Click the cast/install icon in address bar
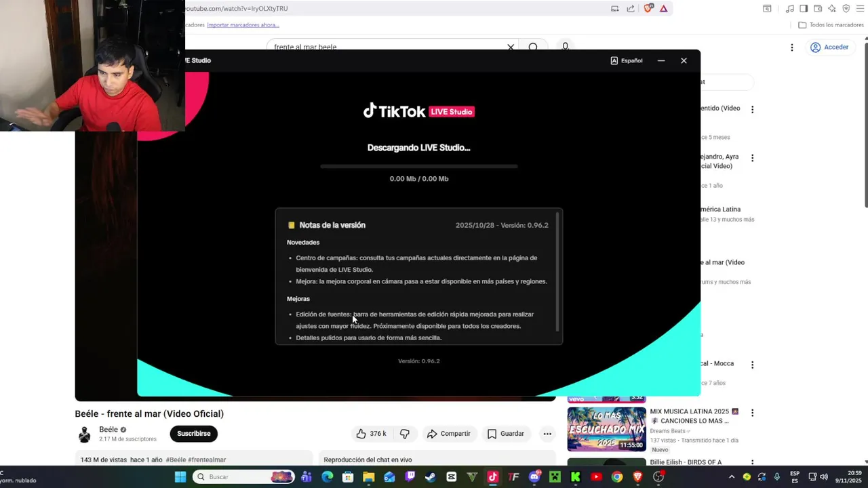The width and height of the screenshot is (868, 488). pyautogui.click(x=614, y=8)
